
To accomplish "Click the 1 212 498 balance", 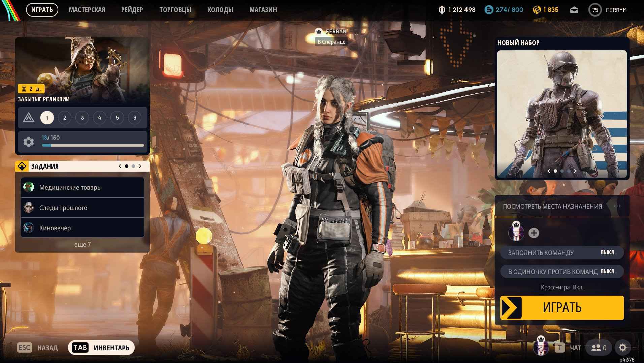I will point(462,10).
